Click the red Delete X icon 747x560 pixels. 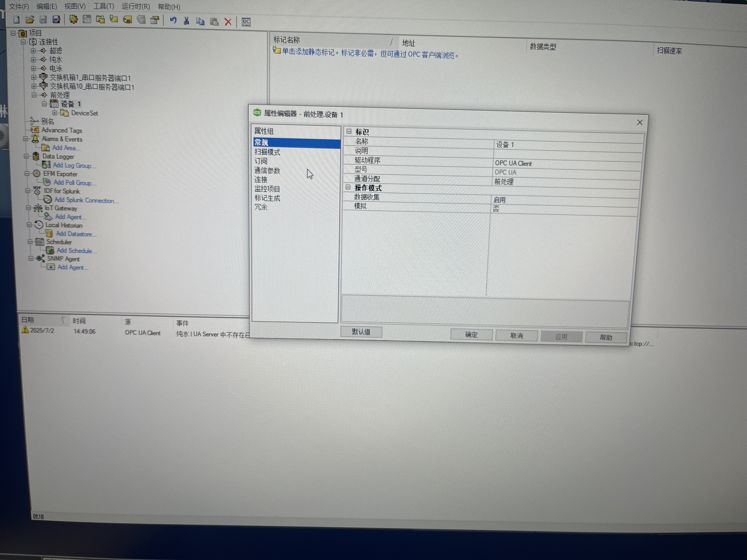pyautogui.click(x=228, y=22)
